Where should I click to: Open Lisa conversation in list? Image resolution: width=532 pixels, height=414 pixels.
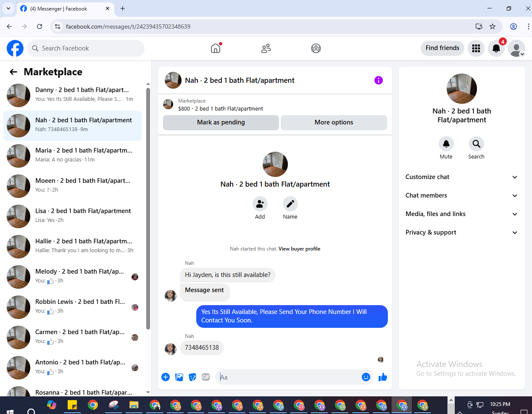(x=72, y=216)
